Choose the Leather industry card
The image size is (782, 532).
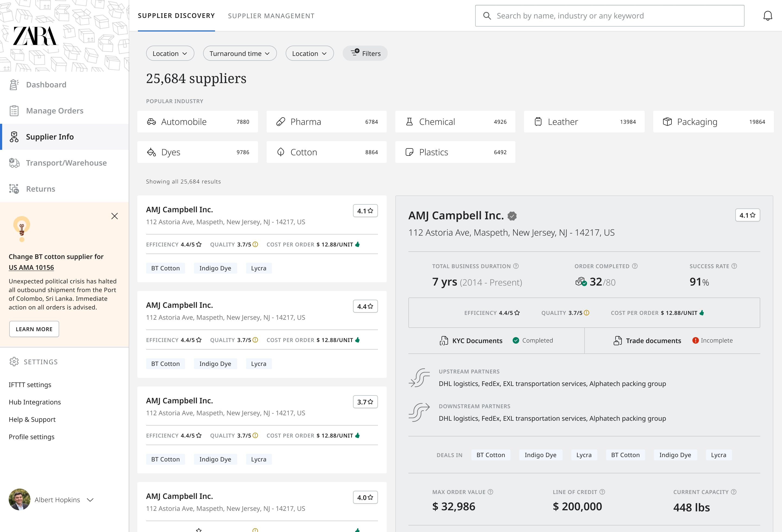pos(584,122)
